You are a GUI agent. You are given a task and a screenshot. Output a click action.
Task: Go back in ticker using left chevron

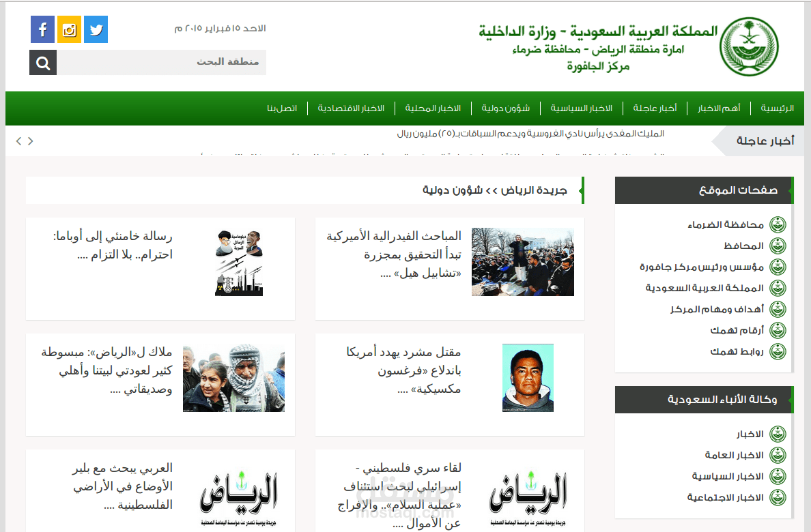click(x=18, y=141)
